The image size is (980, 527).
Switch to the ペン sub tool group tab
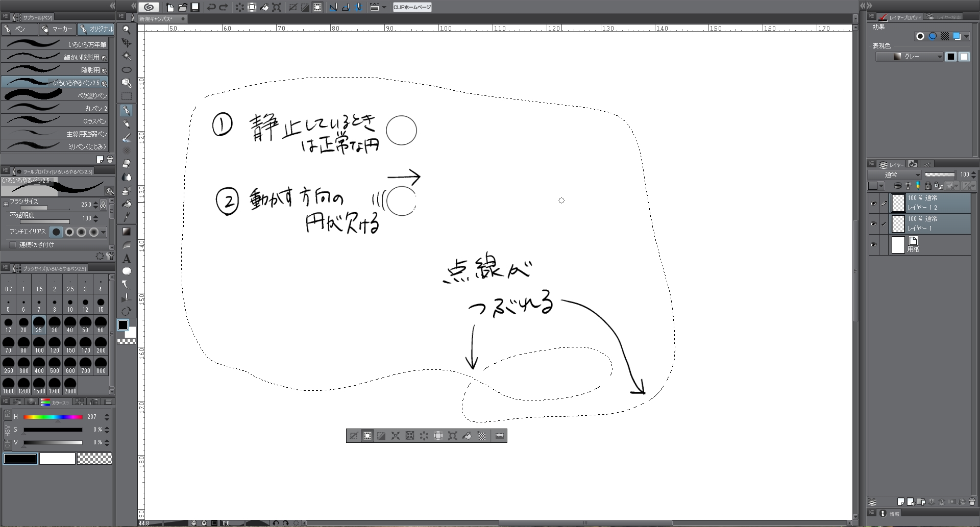tap(19, 29)
